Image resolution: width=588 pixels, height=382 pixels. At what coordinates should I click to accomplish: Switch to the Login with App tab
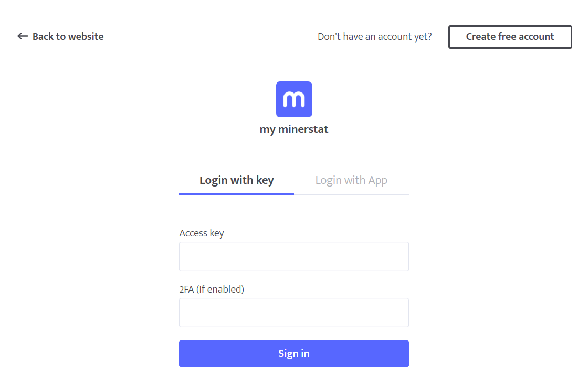[351, 181]
